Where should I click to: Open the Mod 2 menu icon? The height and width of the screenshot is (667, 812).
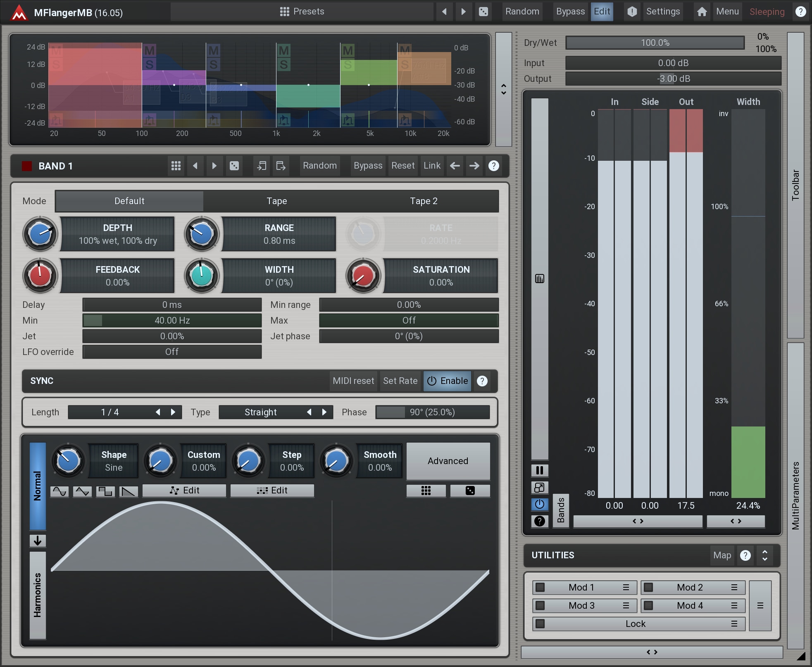click(x=734, y=587)
